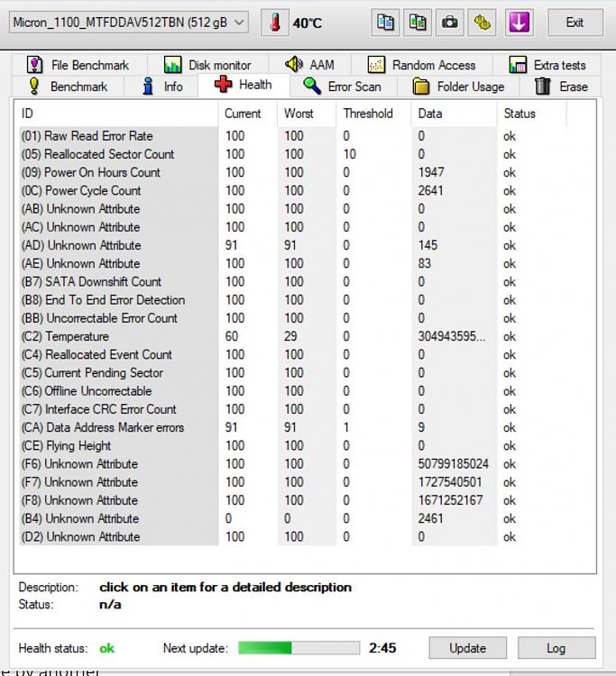Open the options settings gear icon
This screenshot has height=676, width=616.
tap(483, 23)
